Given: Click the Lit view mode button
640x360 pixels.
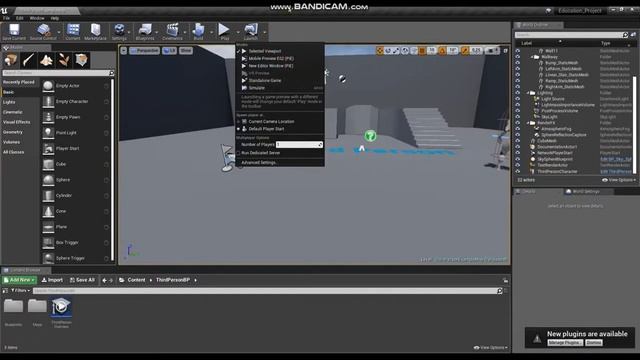Looking at the screenshot, I should [169, 51].
